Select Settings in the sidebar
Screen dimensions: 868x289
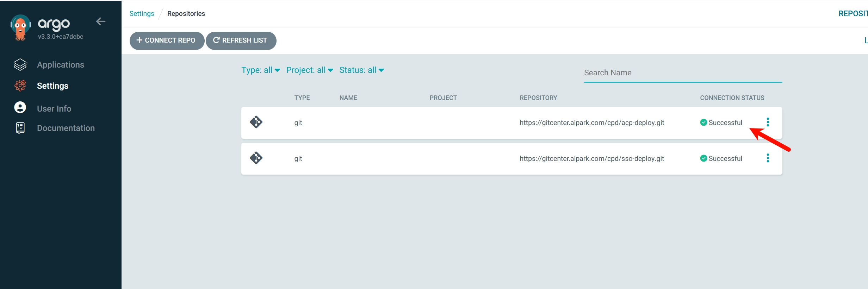tap(52, 86)
